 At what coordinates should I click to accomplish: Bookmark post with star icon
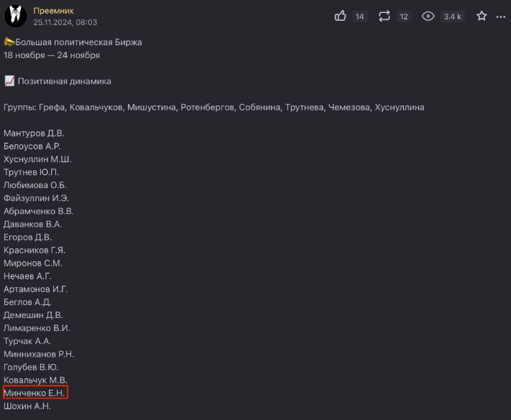click(x=482, y=16)
